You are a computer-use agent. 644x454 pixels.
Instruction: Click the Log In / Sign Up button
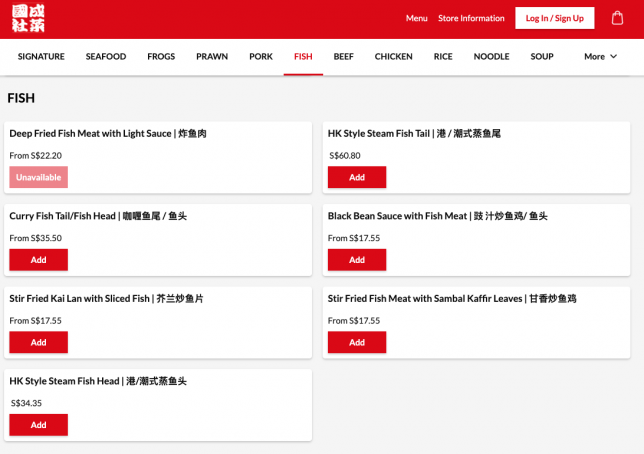(554, 18)
